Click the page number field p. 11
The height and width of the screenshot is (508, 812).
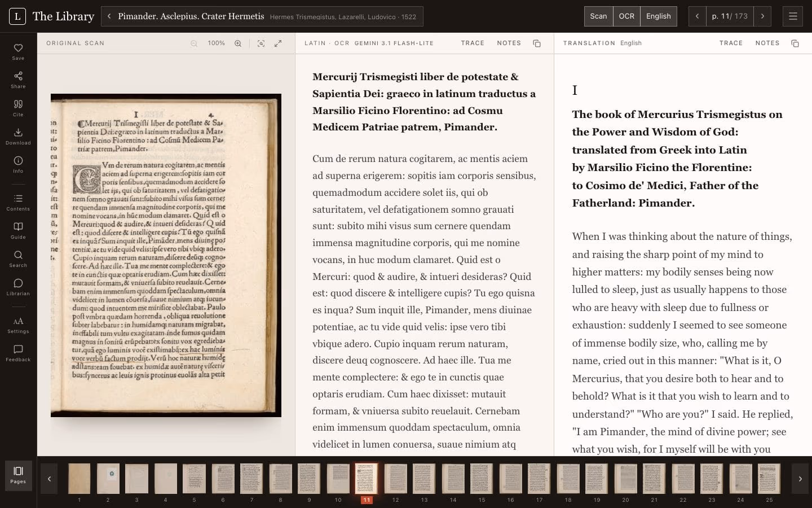730,16
